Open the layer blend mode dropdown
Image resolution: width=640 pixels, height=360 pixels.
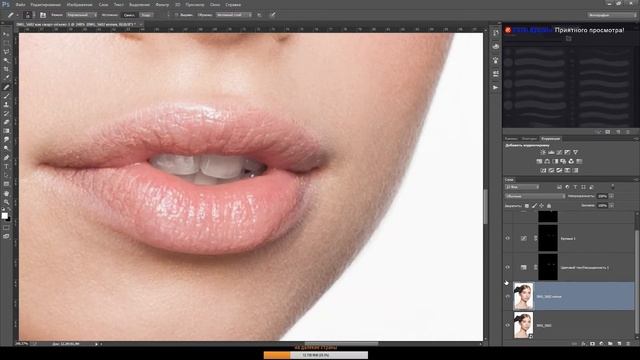[x=535, y=196]
